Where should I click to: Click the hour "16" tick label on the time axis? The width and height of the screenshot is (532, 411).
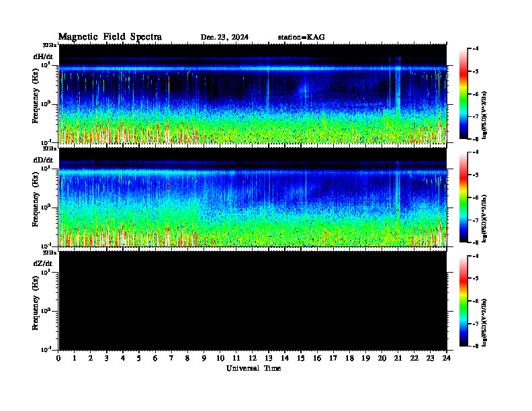tap(317, 358)
